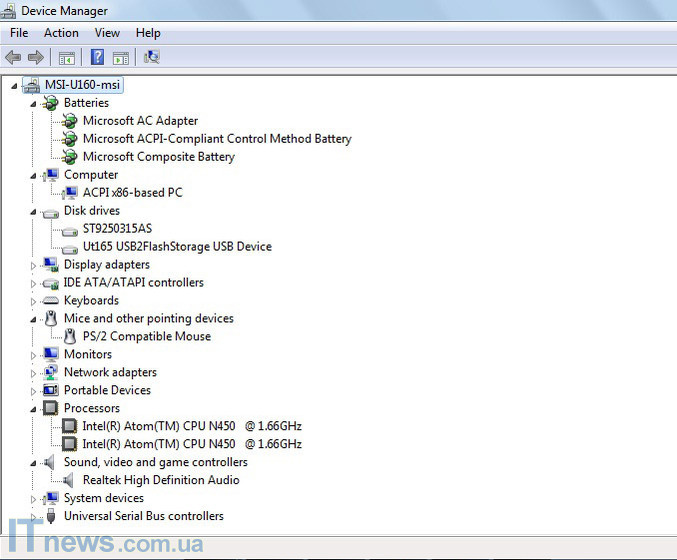The image size is (677, 560).
Task: Click Scan for hardware changes icon
Action: point(152,57)
